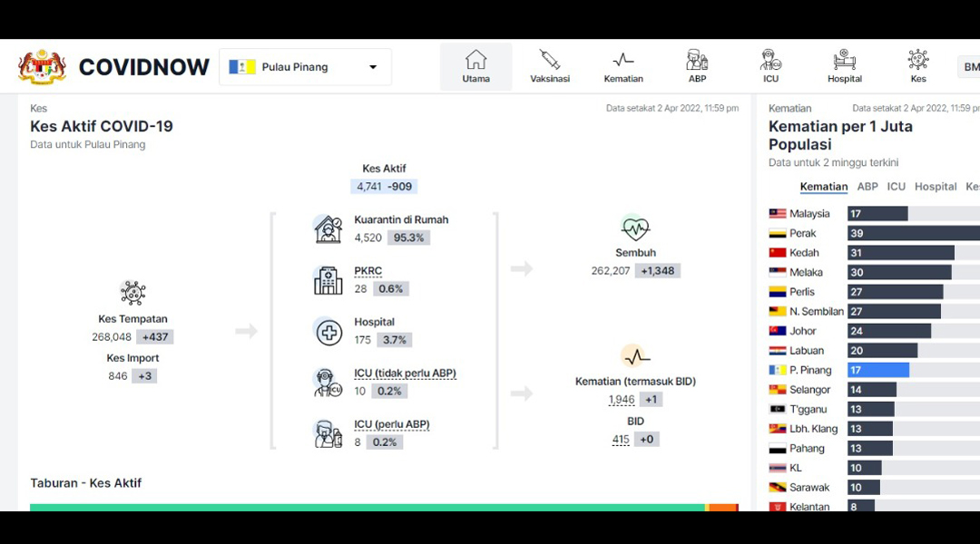Click the highlighted P. Pinang bar showing 17
The height and width of the screenshot is (544, 980).
[878, 370]
